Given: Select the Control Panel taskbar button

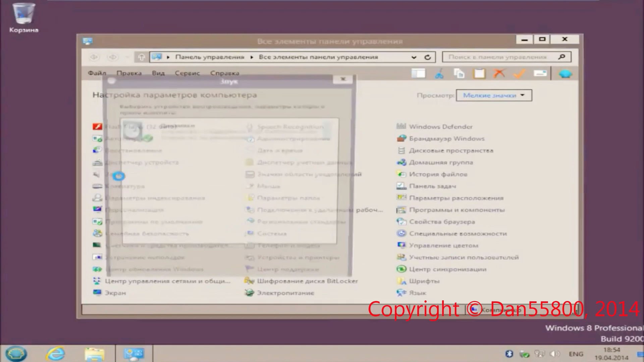Looking at the screenshot, I should pos(134,354).
